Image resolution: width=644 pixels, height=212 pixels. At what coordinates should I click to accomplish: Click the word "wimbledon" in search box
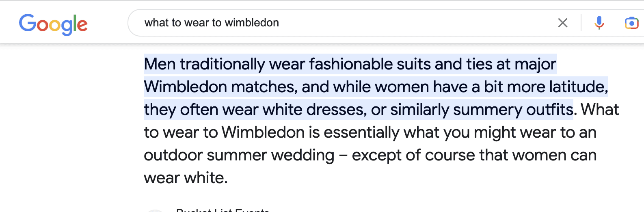[x=252, y=23]
